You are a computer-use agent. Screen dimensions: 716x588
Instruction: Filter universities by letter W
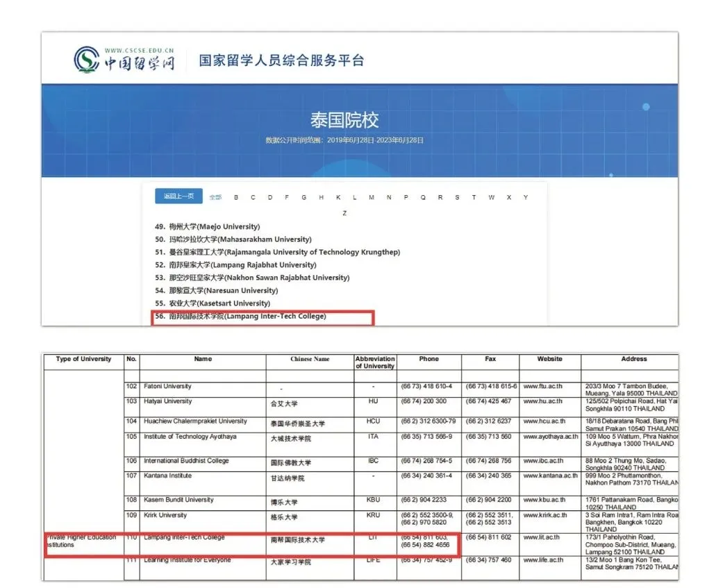491,197
